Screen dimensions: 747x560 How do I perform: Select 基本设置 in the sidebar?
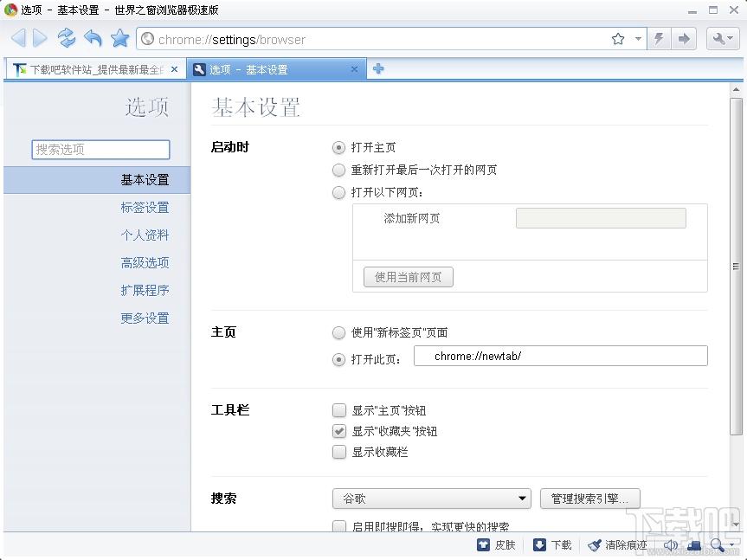tap(97, 180)
